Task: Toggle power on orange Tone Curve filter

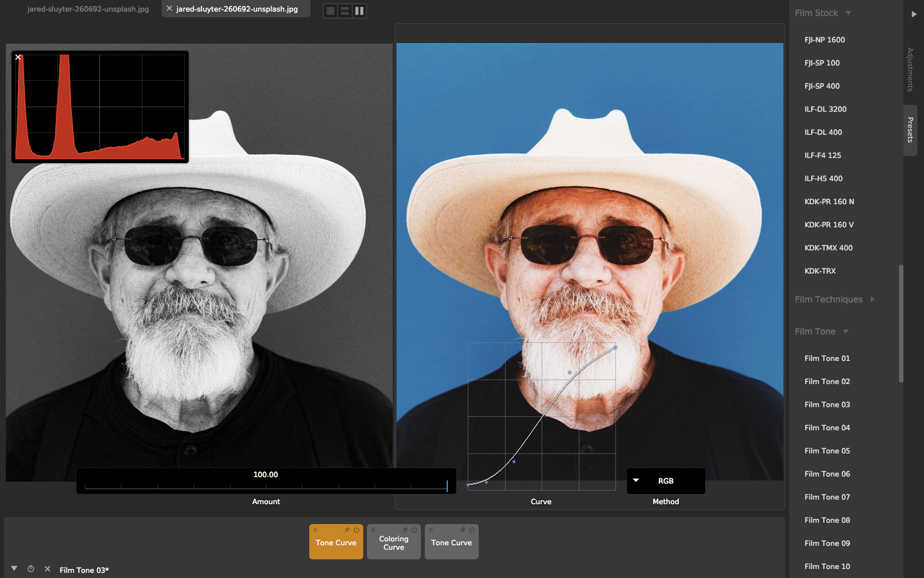Action: tap(357, 530)
